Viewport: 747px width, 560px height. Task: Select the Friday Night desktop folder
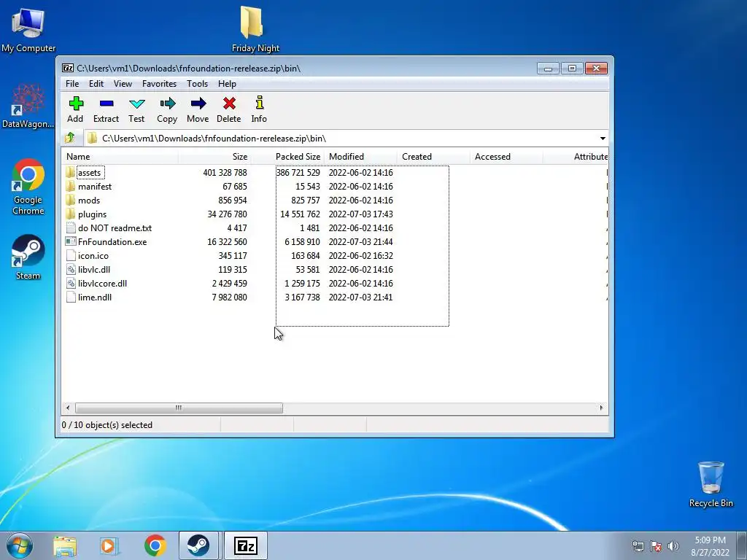point(255,28)
